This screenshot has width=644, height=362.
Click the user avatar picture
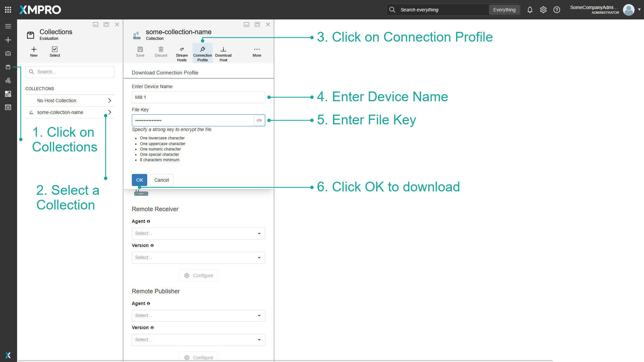click(629, 10)
